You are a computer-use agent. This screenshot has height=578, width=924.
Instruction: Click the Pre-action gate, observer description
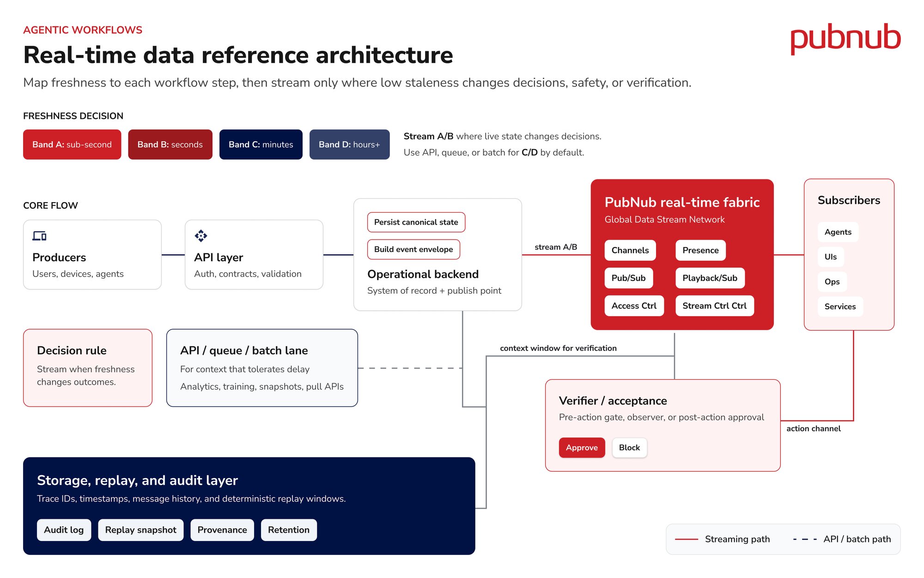pyautogui.click(x=662, y=417)
